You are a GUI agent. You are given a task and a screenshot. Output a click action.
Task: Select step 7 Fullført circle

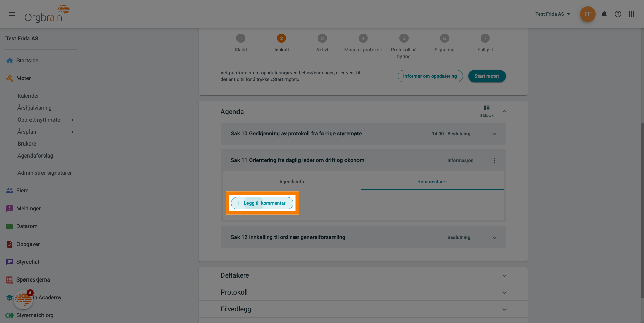click(x=485, y=38)
